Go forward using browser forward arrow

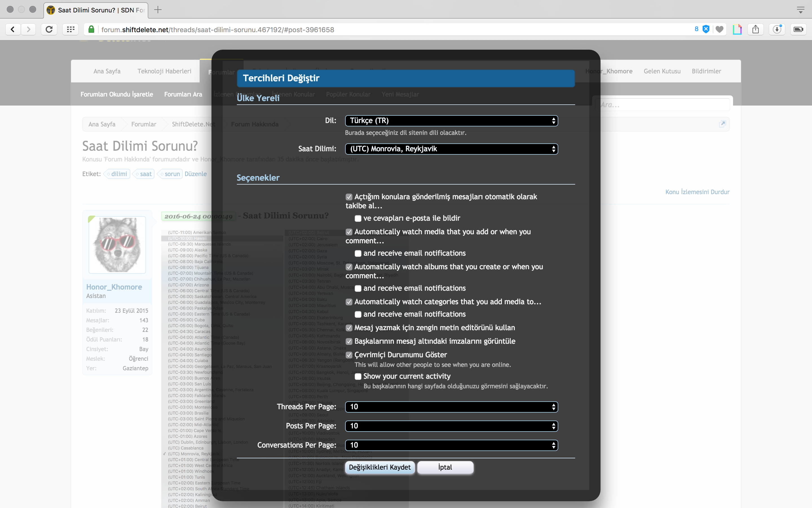pyautogui.click(x=28, y=30)
